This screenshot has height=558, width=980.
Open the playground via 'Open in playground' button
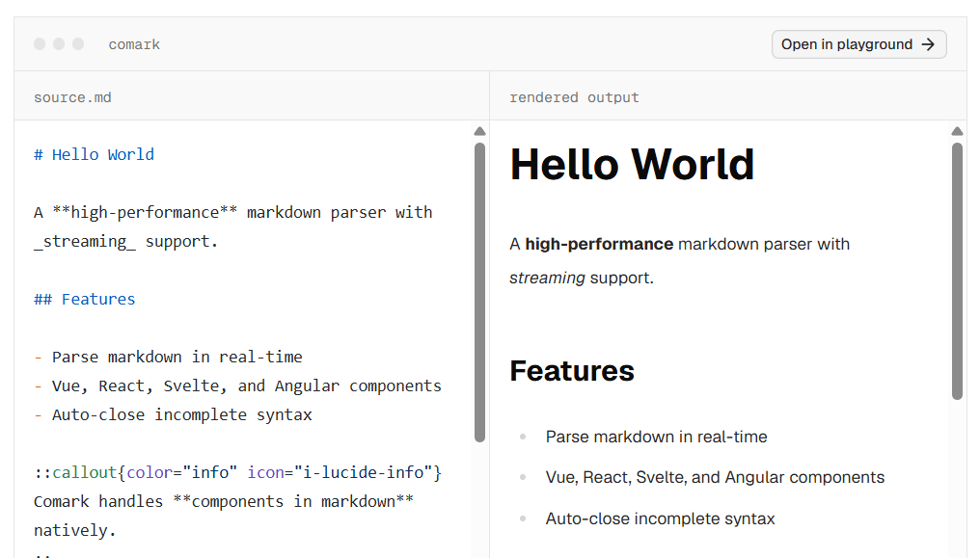858,44
